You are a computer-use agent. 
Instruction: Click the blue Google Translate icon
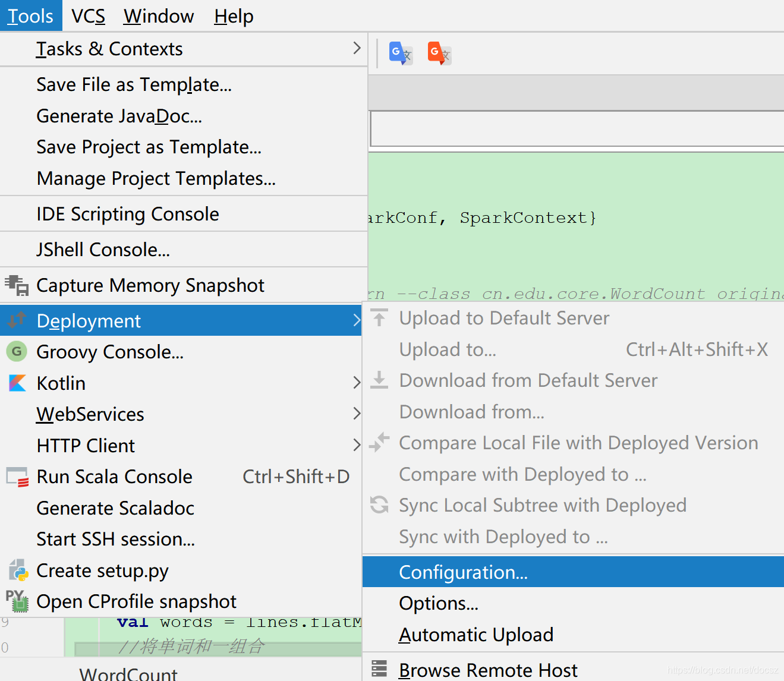(401, 53)
